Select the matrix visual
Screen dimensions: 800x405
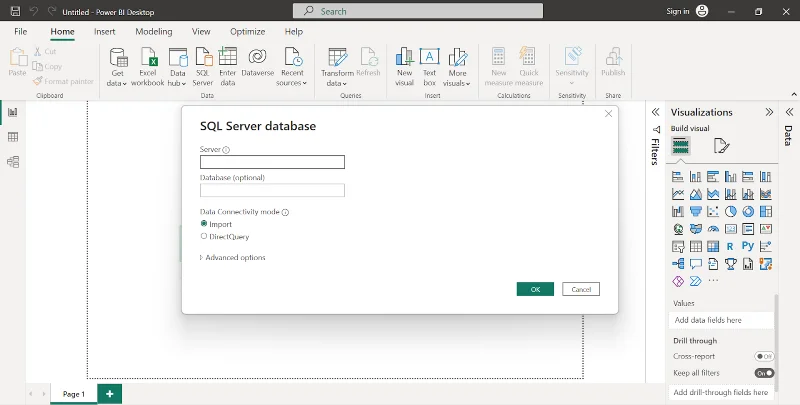pyautogui.click(x=713, y=247)
